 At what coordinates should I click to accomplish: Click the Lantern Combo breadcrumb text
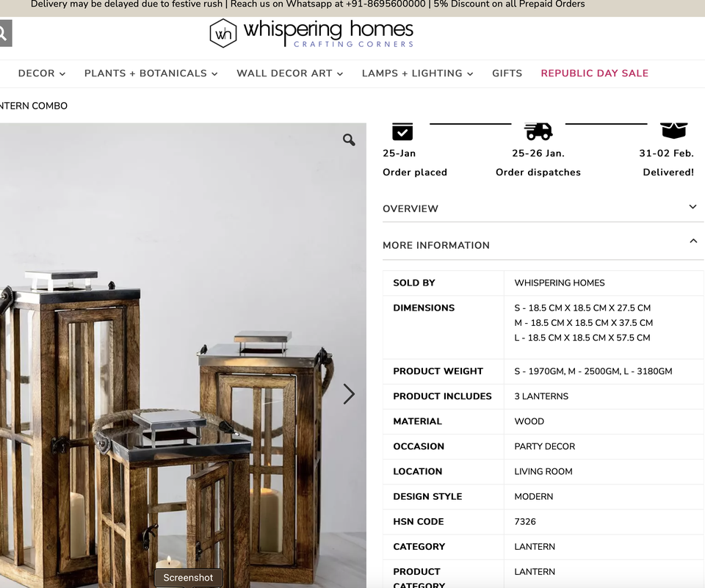point(34,106)
